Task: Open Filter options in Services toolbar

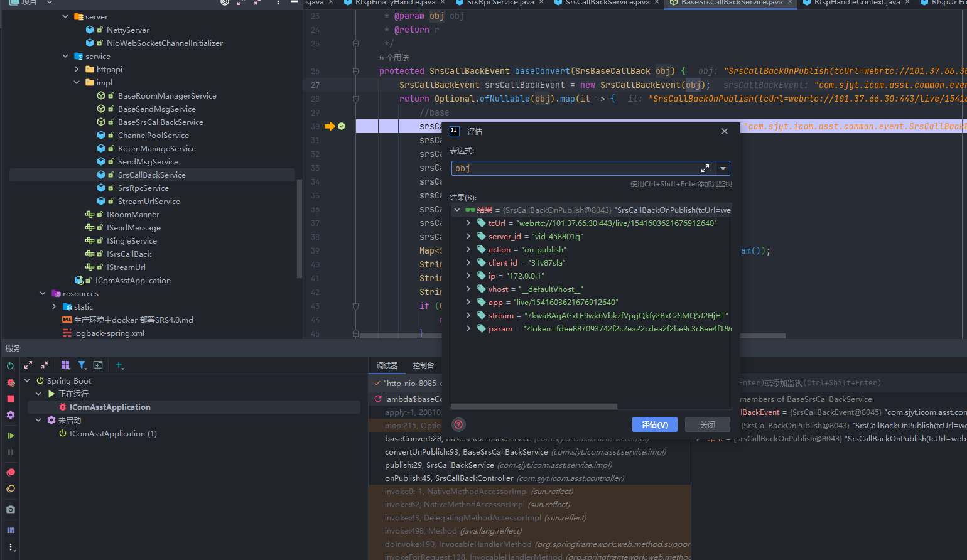Action: point(82,365)
